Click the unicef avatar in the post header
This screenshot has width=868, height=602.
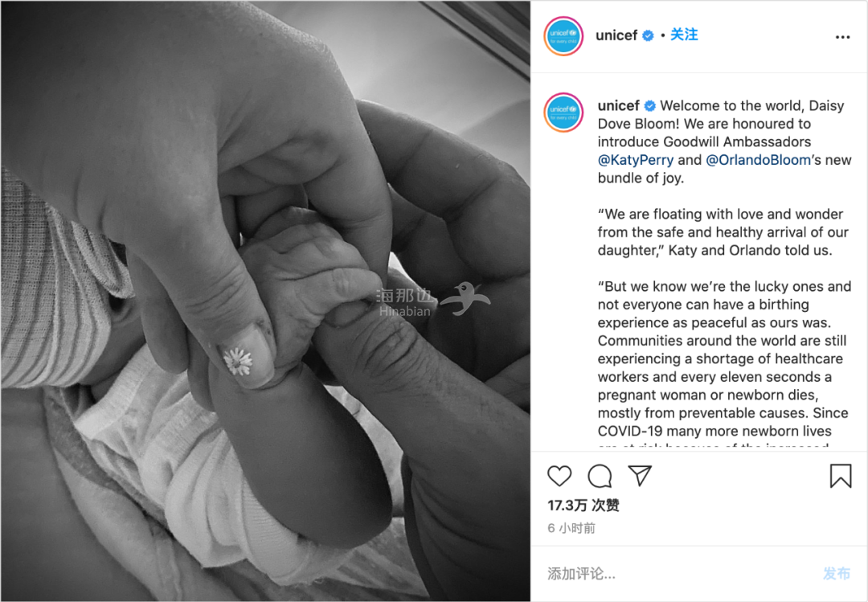click(563, 36)
